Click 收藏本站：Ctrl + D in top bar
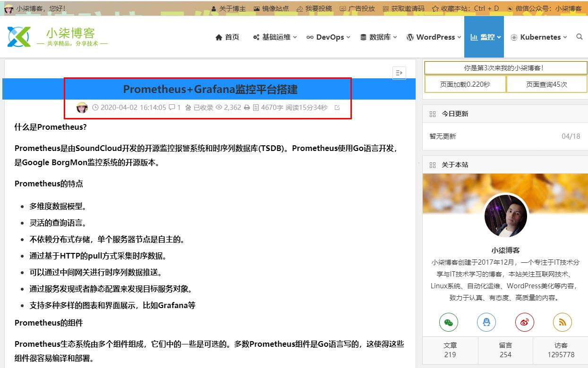Image resolution: width=588 pixels, height=368 pixels. [x=465, y=8]
